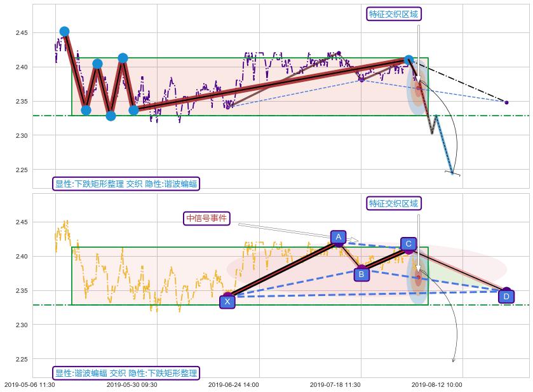
Task: Click the 2.45 y-axis label on upper chart
Action: pyautogui.click(x=21, y=33)
